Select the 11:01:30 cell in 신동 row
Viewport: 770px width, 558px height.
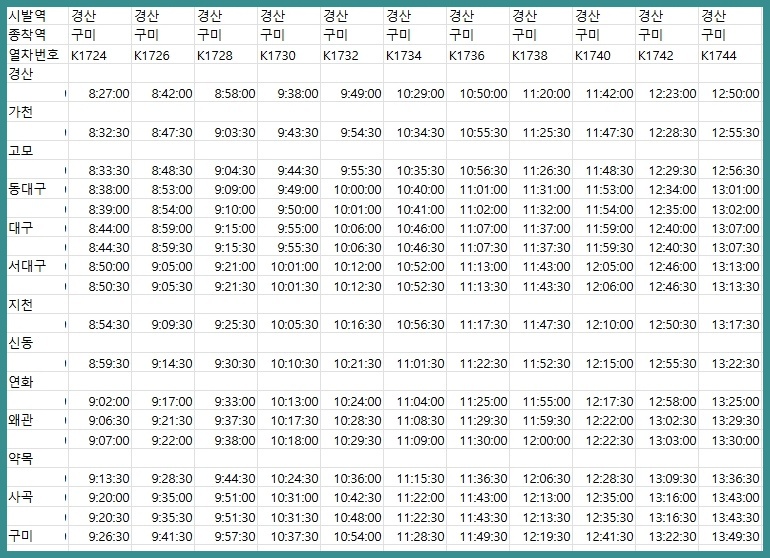click(414, 363)
